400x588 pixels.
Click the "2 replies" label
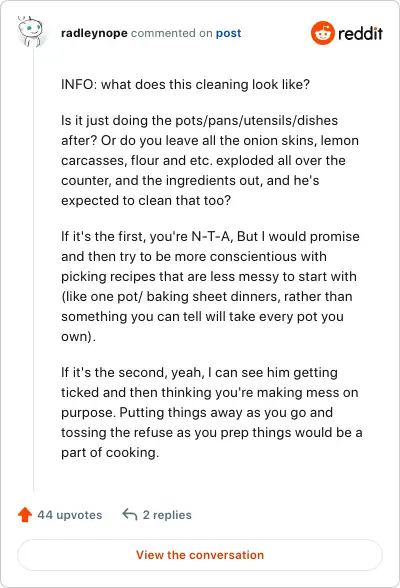167,515
